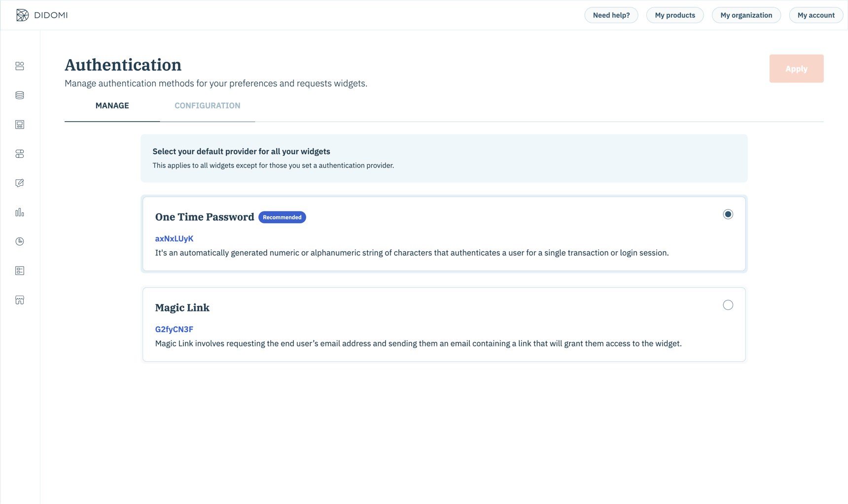The width and height of the screenshot is (848, 504).
Task: Click the One Time Password heading
Action: pyautogui.click(x=205, y=217)
